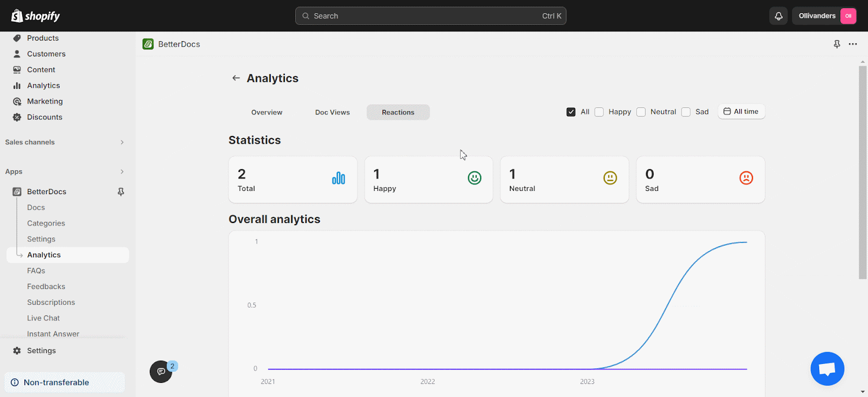Check the Happy filter checkbox
The width and height of the screenshot is (868, 397).
tap(599, 112)
